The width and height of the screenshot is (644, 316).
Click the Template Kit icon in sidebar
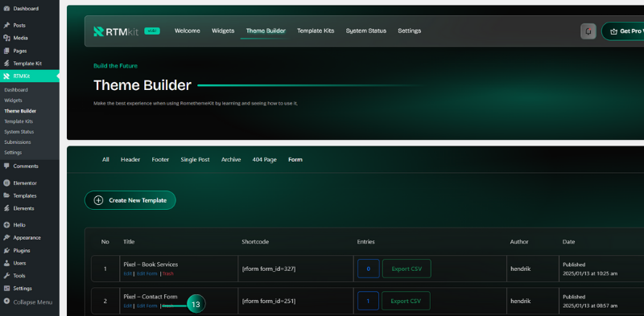click(x=6, y=64)
